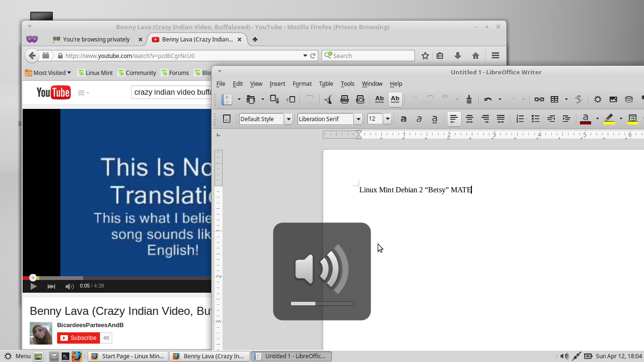Open the File menu in Writer
Screen dimensions: 644x362
pyautogui.click(x=221, y=83)
